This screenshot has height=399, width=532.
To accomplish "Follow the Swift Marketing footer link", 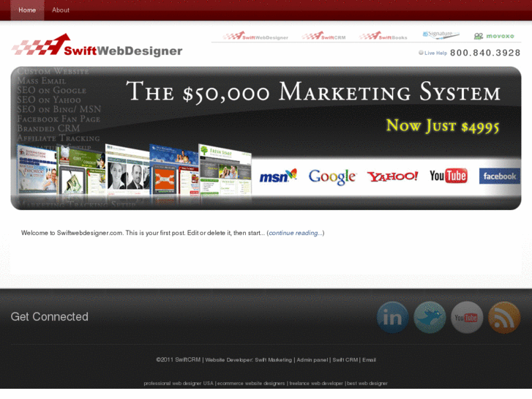I will [x=273, y=360].
